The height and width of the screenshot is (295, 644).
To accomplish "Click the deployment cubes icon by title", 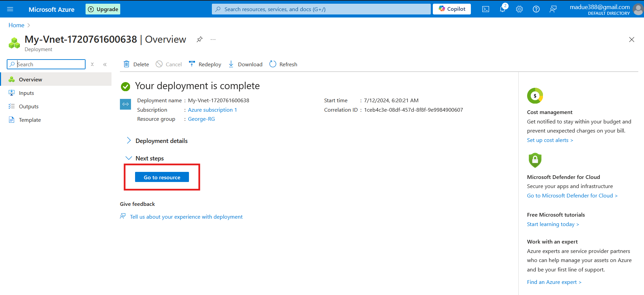I will 14,43.
